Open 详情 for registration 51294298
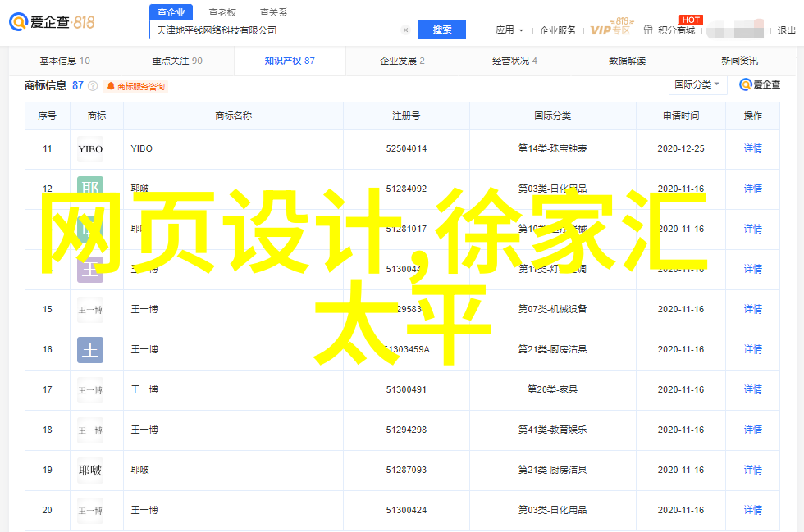This screenshot has height=532, width=804. tap(753, 430)
